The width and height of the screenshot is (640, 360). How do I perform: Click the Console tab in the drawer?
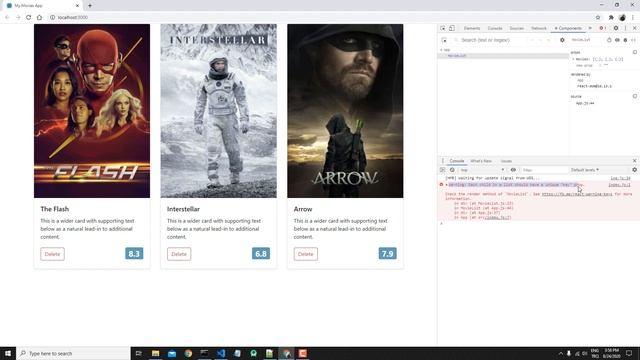(x=457, y=161)
